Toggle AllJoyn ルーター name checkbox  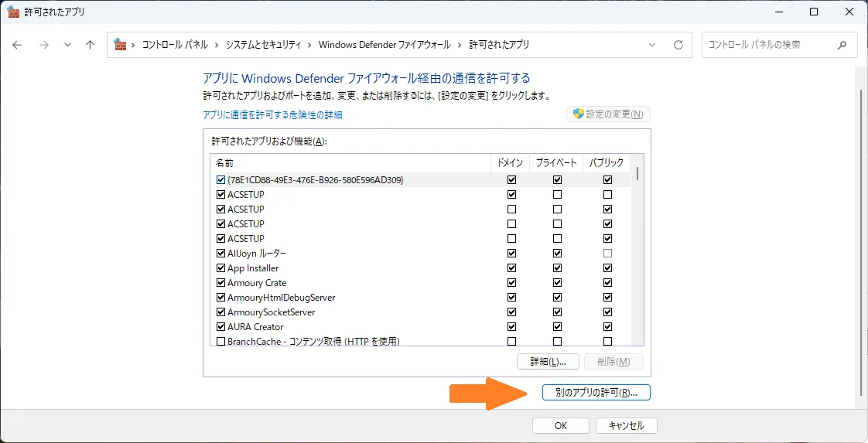pos(221,254)
